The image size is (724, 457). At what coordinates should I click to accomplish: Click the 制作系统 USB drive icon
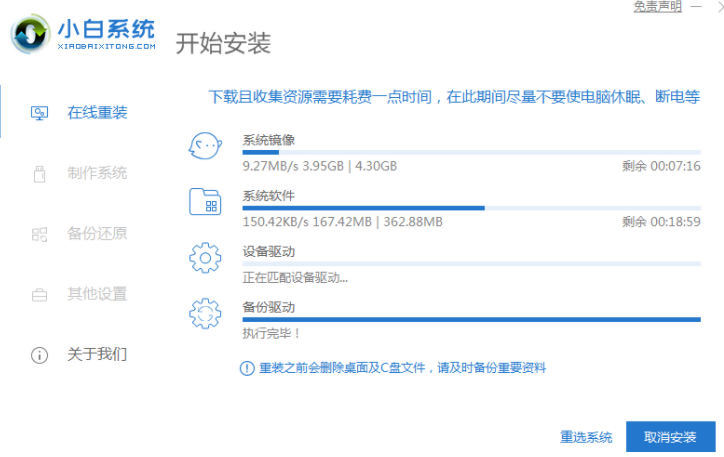tap(39, 173)
